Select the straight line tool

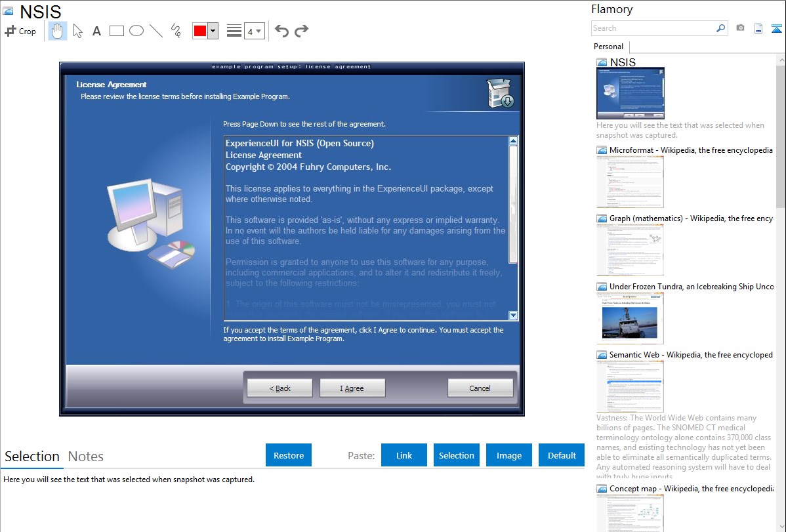coord(156,31)
